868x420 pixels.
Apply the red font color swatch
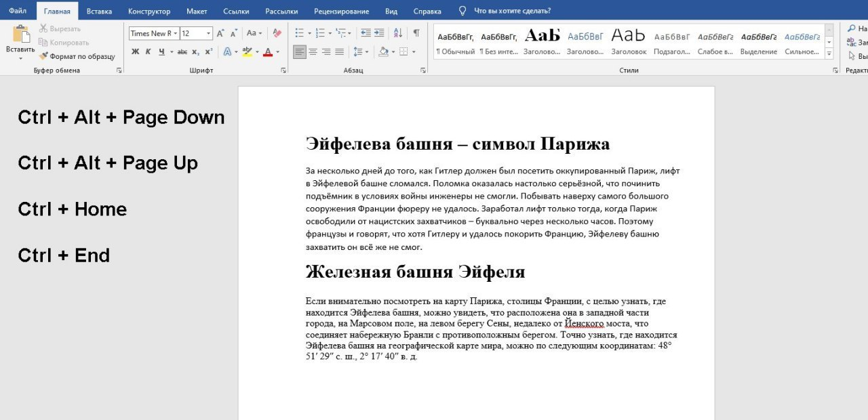[x=268, y=51]
